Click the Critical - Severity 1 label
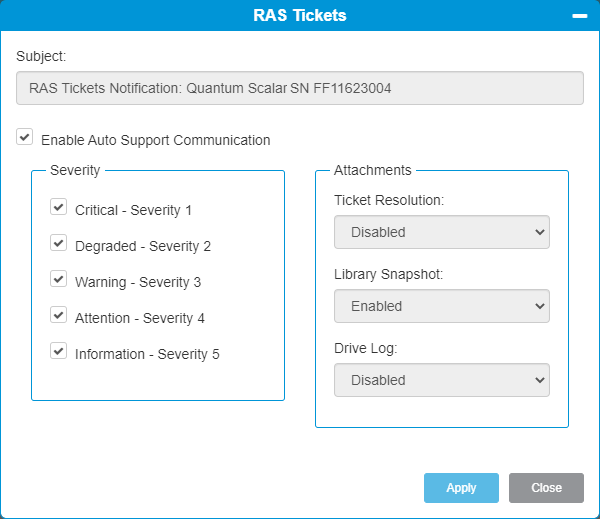The image size is (600, 519). pos(133,210)
